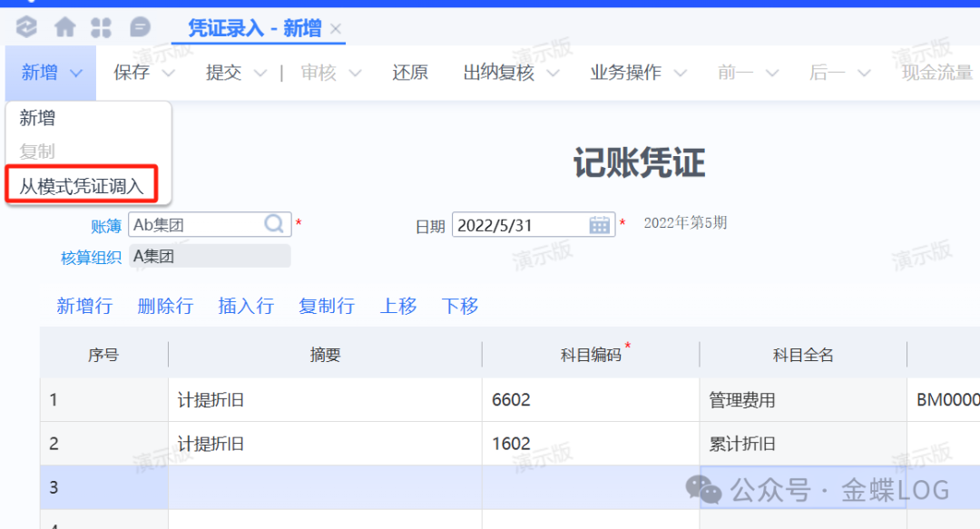The width and height of the screenshot is (980, 529).
Task: Click 删除行 to remove a row
Action: [165, 306]
